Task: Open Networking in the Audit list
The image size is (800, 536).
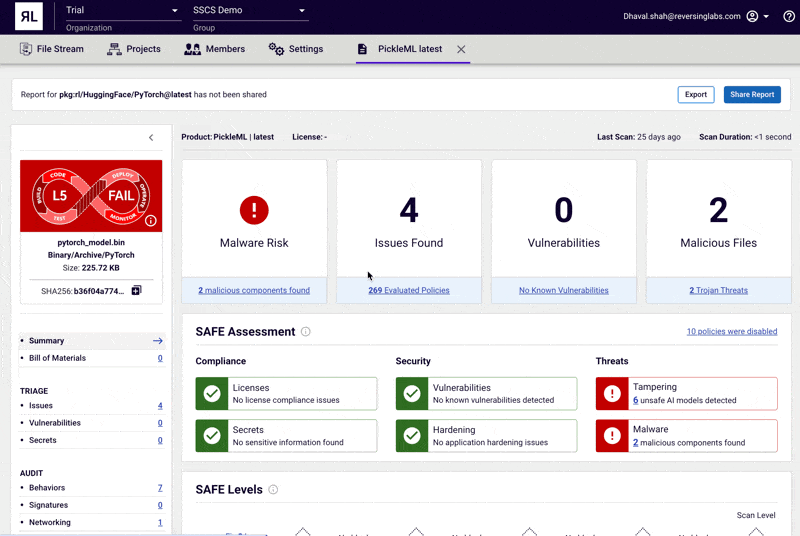Action: pos(92,522)
